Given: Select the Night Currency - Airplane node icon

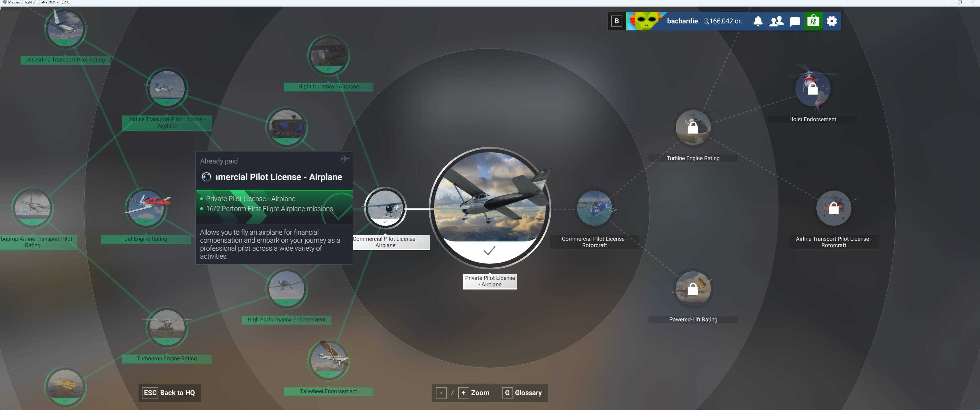Looking at the screenshot, I should pyautogui.click(x=328, y=56).
